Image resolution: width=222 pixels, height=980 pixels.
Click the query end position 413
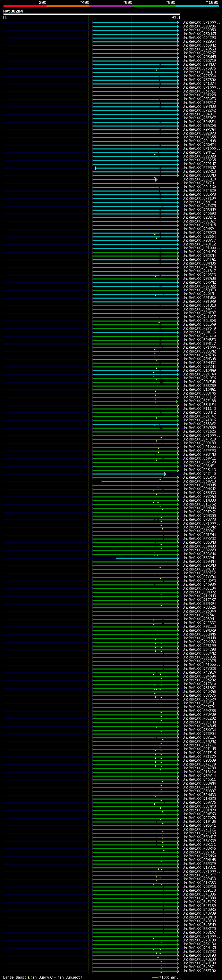[175, 17]
